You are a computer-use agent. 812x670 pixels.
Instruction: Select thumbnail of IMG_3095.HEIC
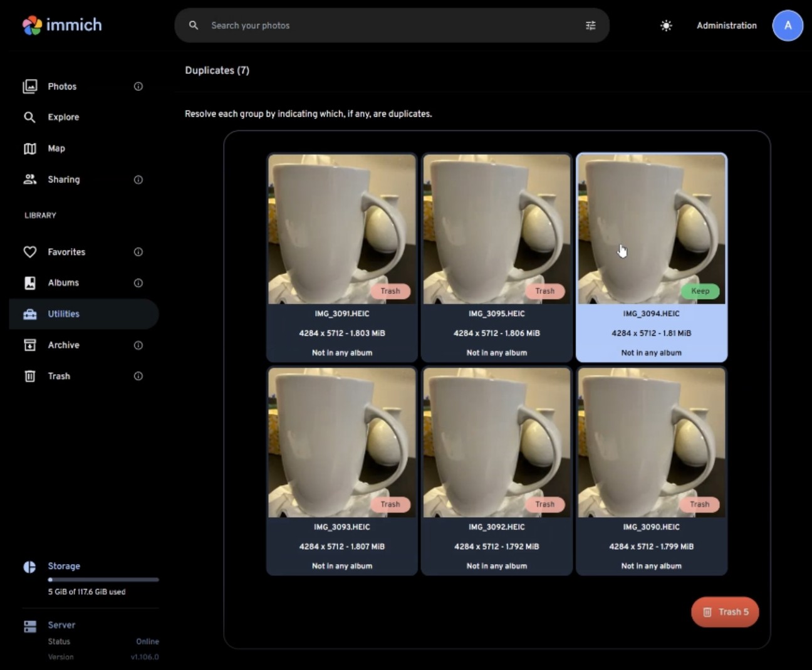click(x=497, y=229)
